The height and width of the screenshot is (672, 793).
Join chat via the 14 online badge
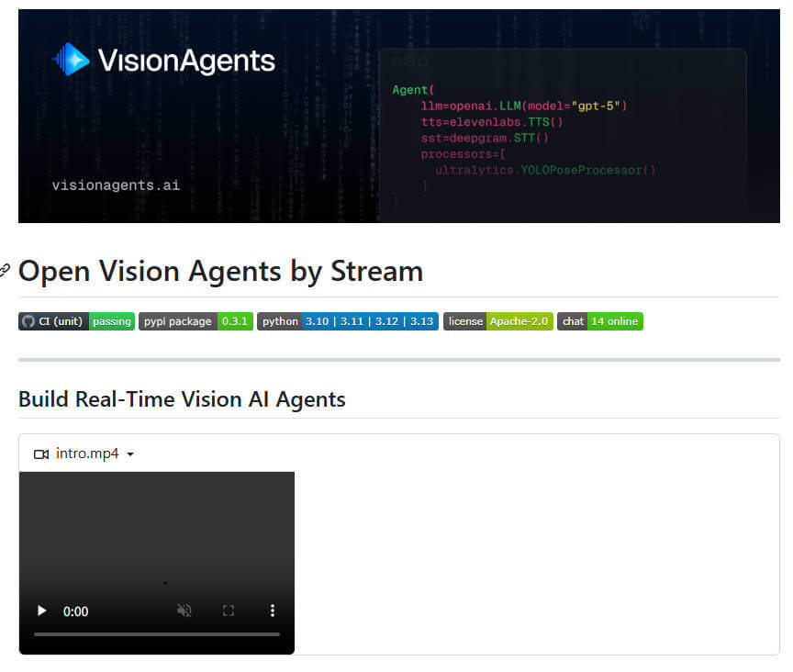pos(599,321)
